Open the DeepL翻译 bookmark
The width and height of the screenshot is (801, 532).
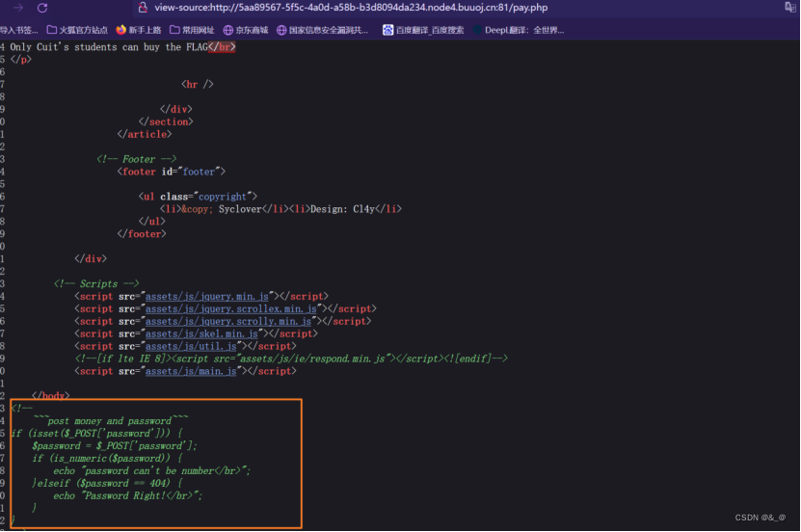point(519,30)
